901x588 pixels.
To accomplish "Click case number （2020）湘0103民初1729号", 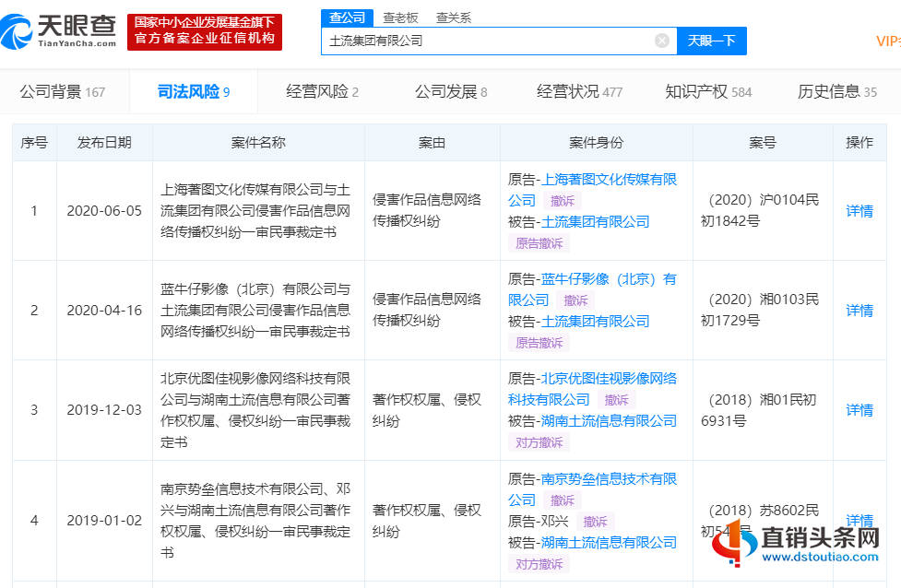I will (x=760, y=310).
